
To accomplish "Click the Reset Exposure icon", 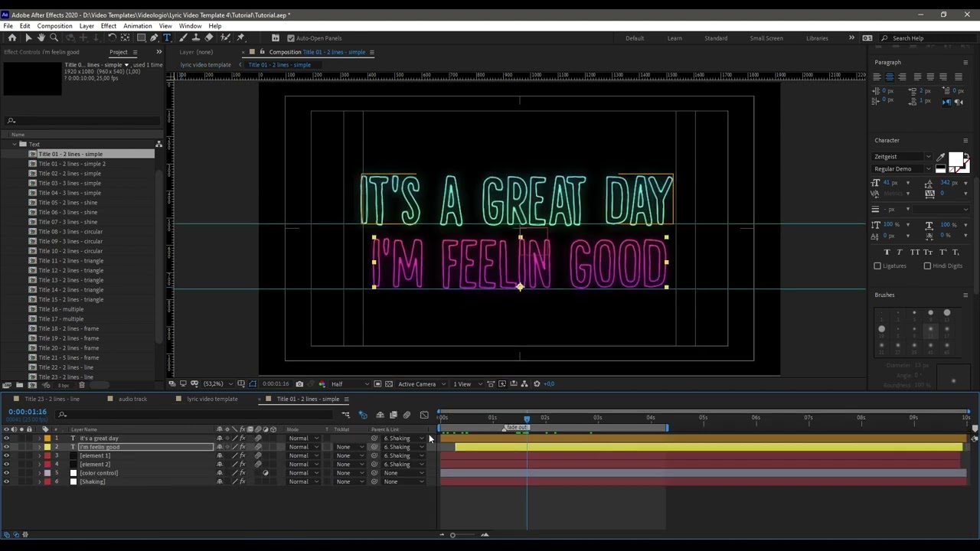I will click(537, 384).
